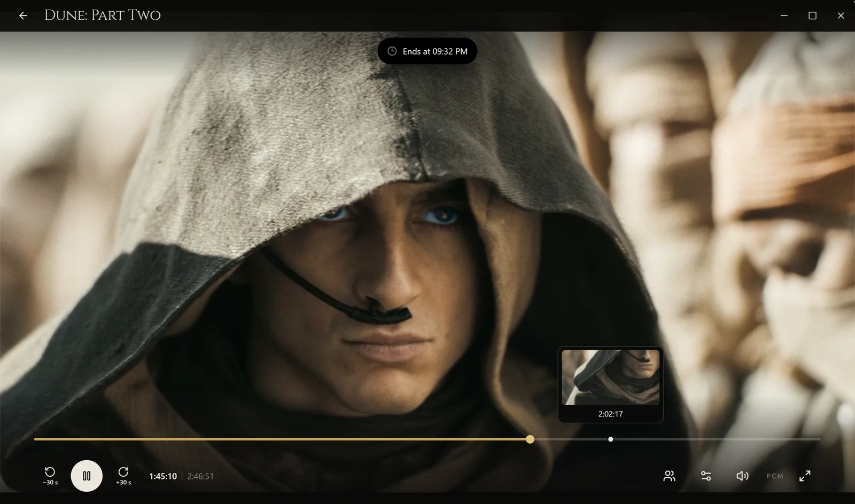The width and height of the screenshot is (855, 504).
Task: Click the clock icon in the end-time pill
Action: tap(392, 51)
